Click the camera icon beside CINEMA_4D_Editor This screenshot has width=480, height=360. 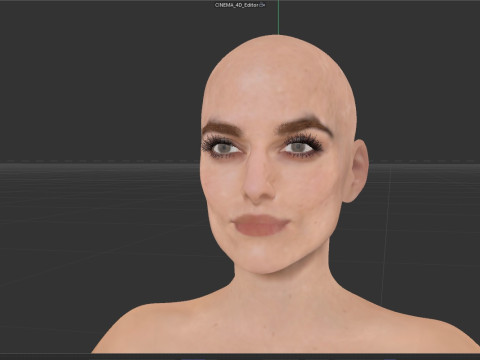click(262, 5)
